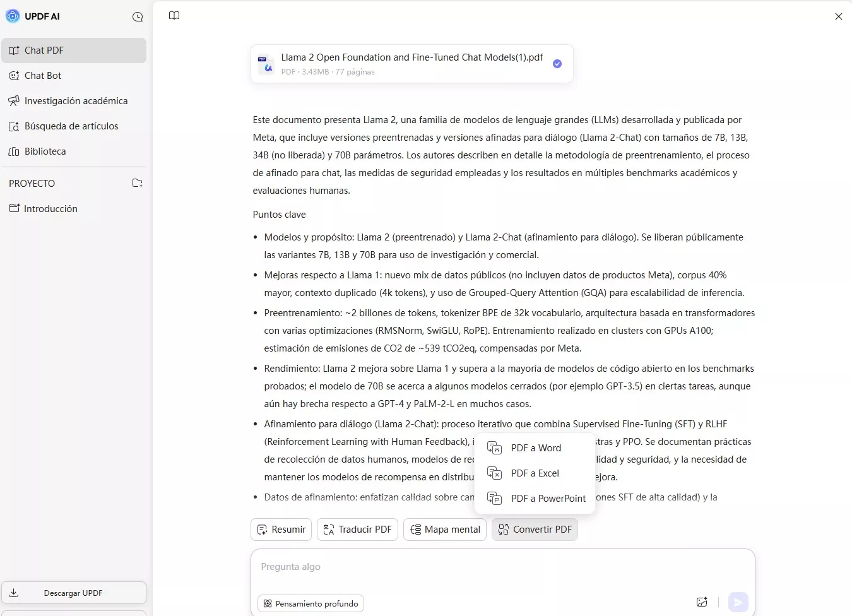Click the UPDF AI logo icon

13,16
